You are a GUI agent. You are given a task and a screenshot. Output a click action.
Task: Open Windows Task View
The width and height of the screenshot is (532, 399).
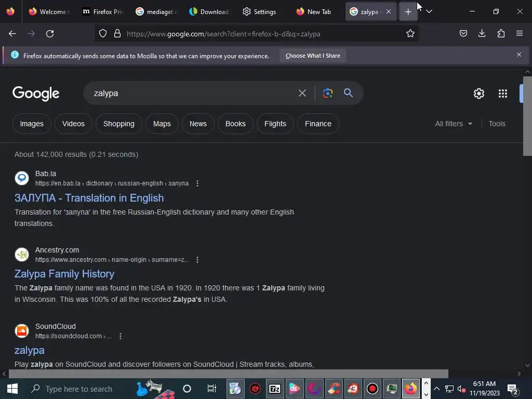click(x=212, y=389)
